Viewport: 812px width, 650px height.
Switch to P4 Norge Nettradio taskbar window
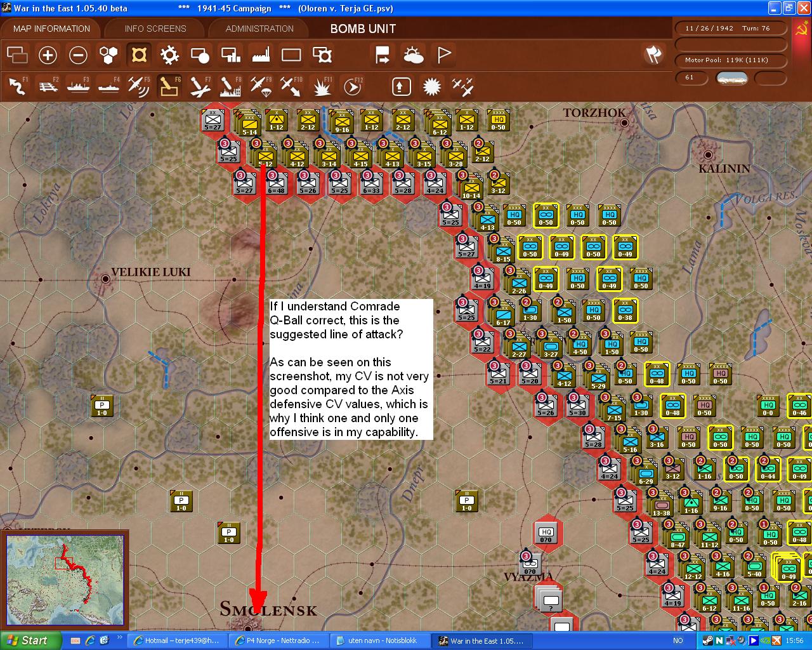(278, 640)
